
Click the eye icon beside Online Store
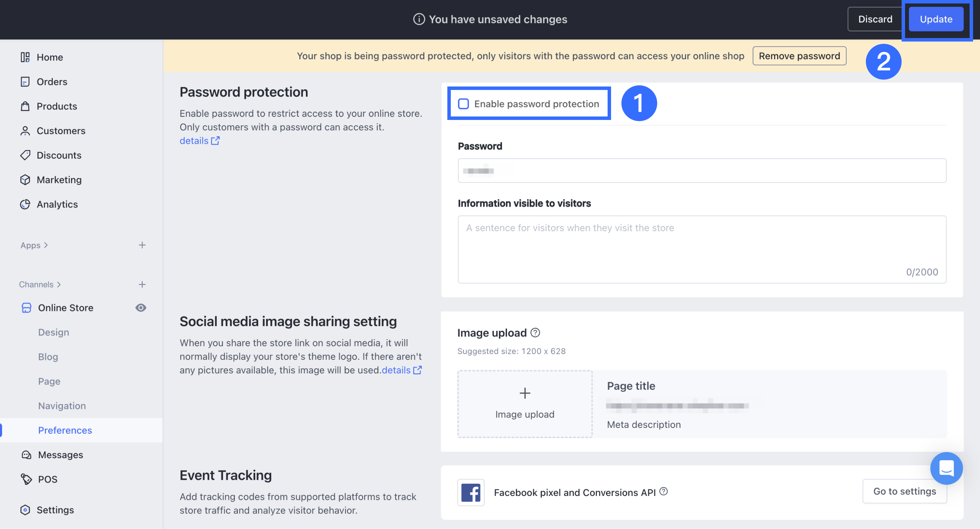tap(141, 308)
